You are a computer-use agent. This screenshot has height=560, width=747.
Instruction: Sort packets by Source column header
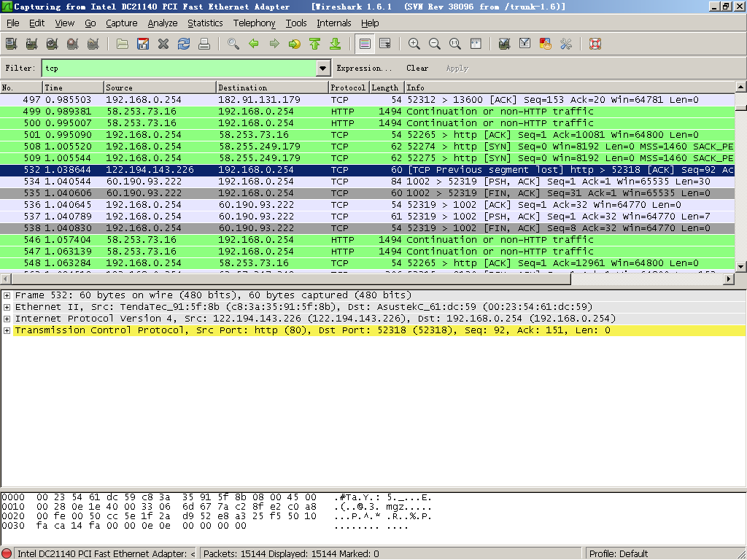(160, 87)
